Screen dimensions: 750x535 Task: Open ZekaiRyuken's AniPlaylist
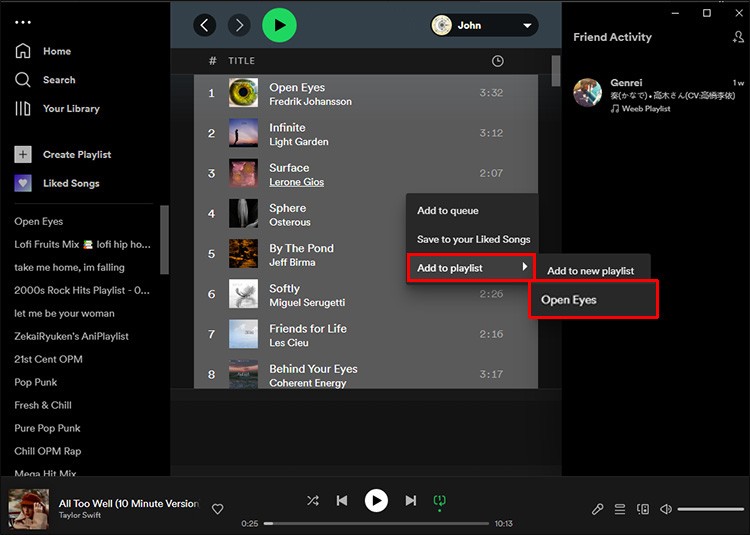[x=71, y=336]
